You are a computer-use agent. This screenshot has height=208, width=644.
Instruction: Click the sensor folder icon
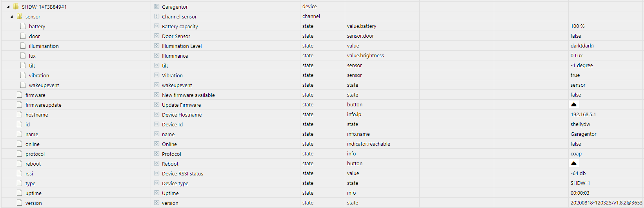pos(20,16)
